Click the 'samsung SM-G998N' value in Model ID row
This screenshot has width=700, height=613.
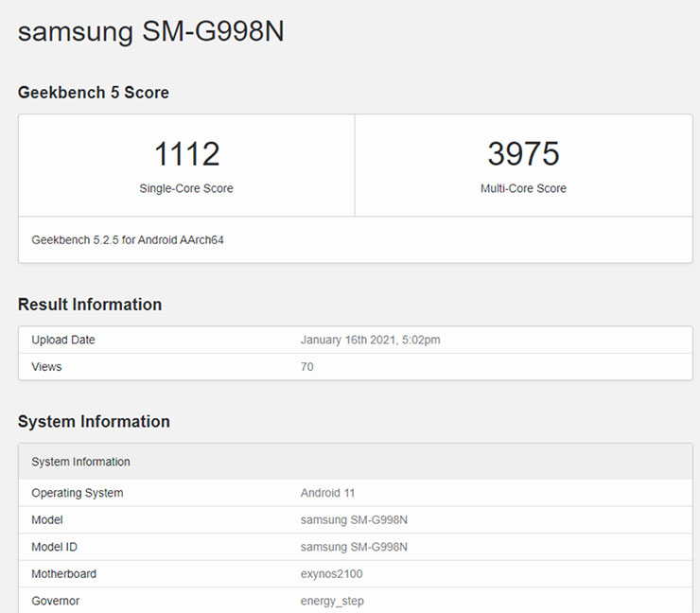click(354, 547)
